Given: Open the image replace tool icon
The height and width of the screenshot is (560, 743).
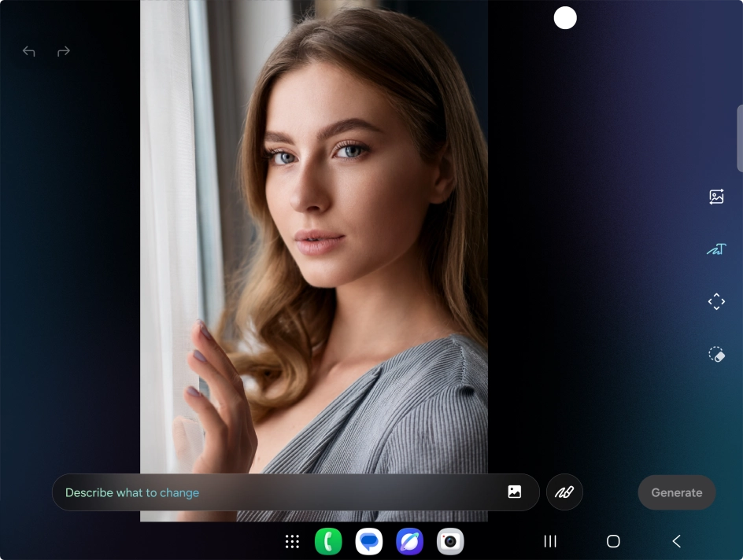Looking at the screenshot, I should point(716,197).
